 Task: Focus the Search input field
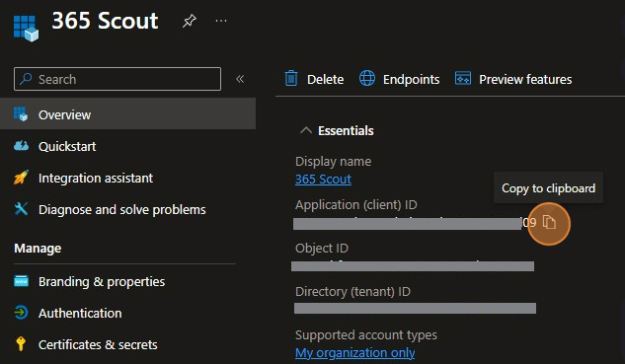pyautogui.click(x=117, y=79)
